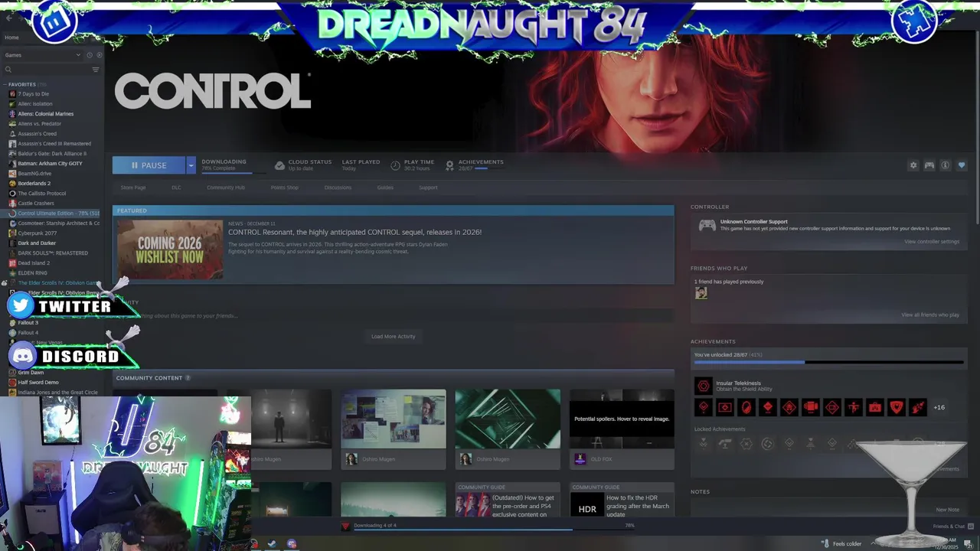Click the Home link in library sidebar

[12, 37]
